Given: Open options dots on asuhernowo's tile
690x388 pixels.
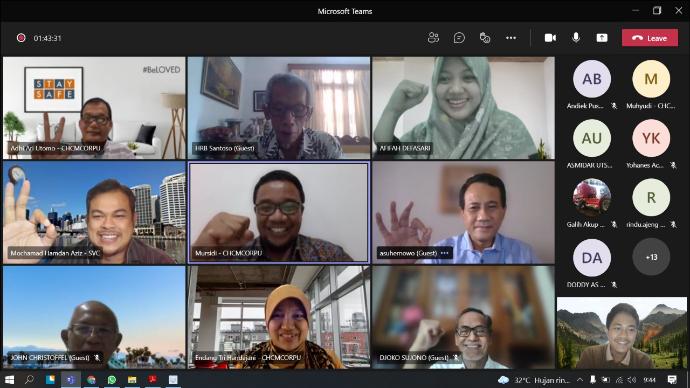Looking at the screenshot, I should click(444, 253).
